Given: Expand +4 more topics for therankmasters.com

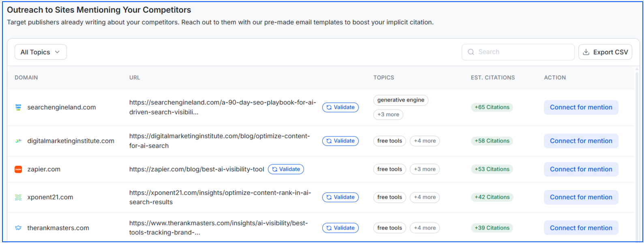Looking at the screenshot, I should point(425,228).
